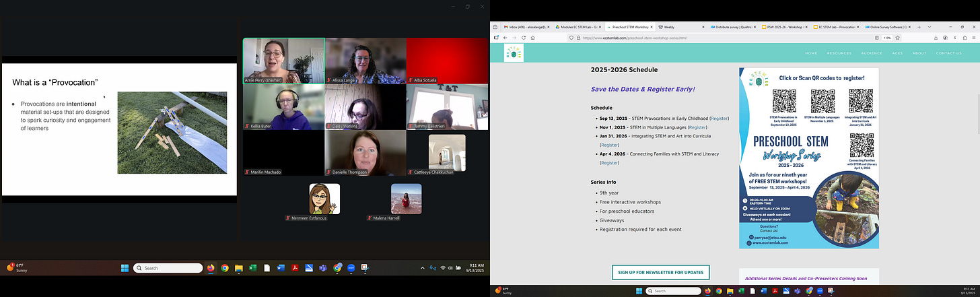This screenshot has width=980, height=297.
Task: Show hidden icons in left system tray
Action: [423, 268]
